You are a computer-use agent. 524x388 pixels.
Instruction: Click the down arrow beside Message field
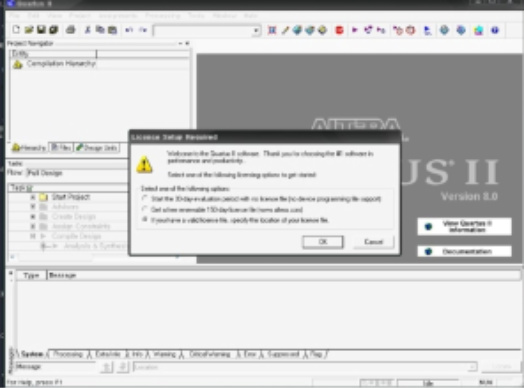pos(122,367)
